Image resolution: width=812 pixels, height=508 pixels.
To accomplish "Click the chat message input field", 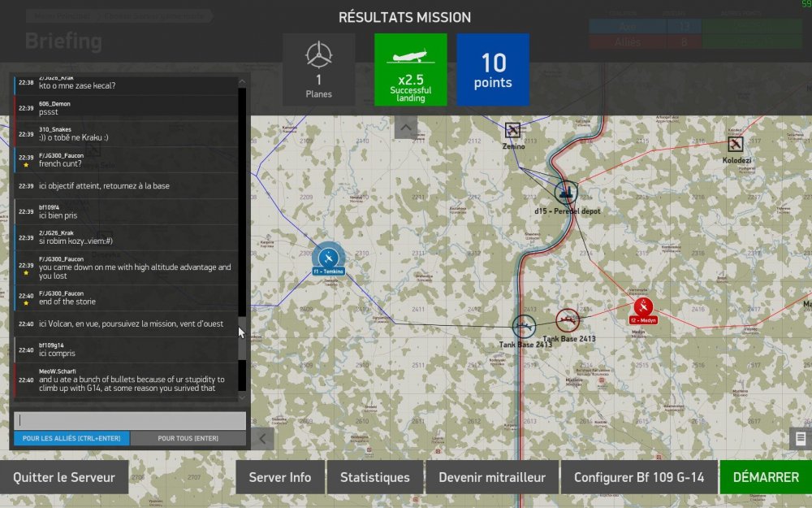I will click(130, 420).
